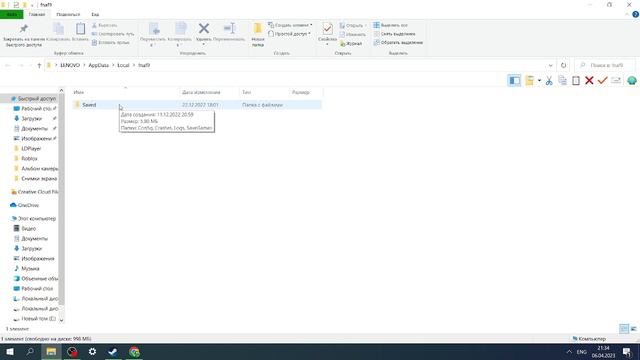Select the Saved folder row
This screenshot has height=360, width=640.
(x=197, y=105)
